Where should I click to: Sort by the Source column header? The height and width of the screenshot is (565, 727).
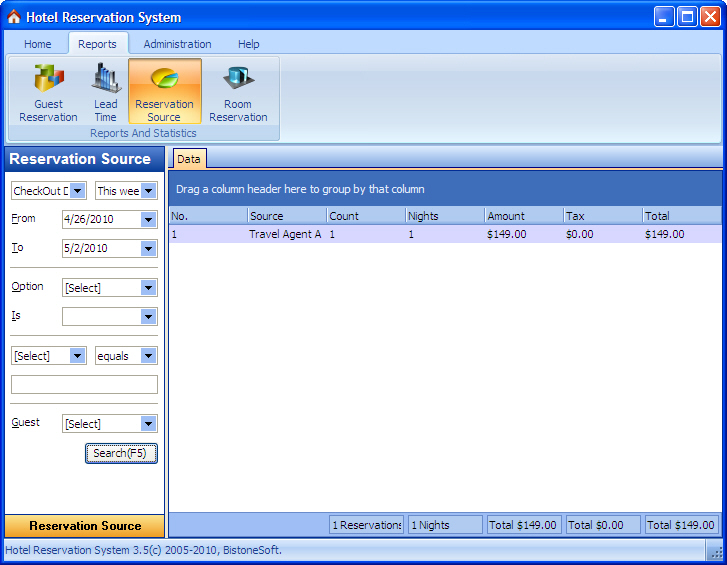[x=287, y=216]
